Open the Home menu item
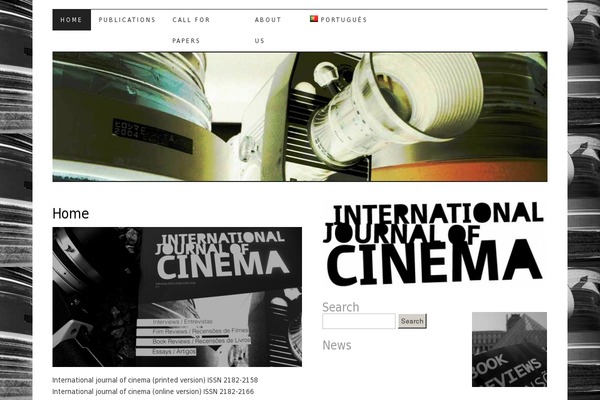Viewport: 600px width, 400px height. coord(72,20)
